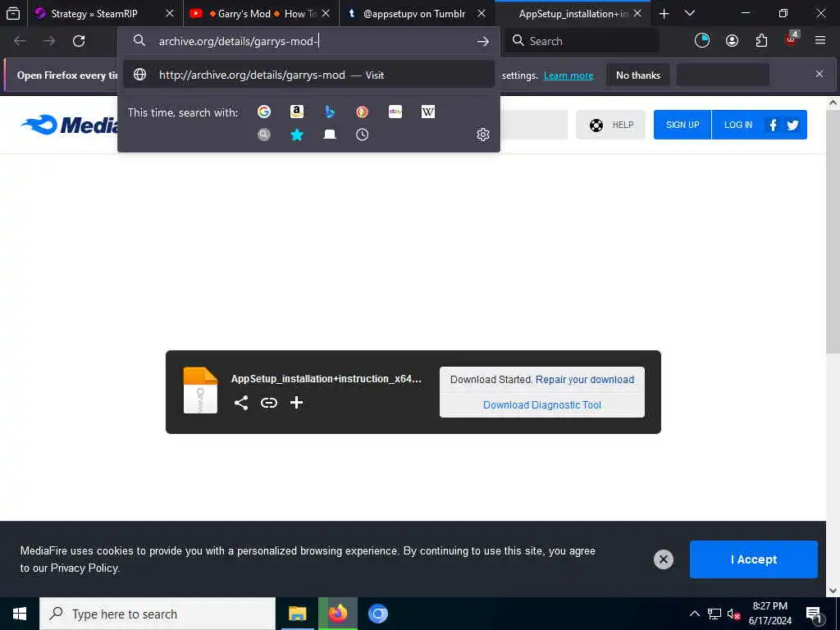The image size is (840, 630).
Task: Click the SIGN UP button
Action: (682, 125)
